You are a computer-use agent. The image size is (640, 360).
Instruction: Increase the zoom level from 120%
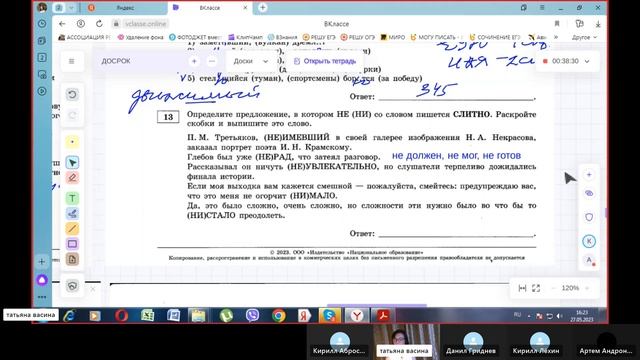point(587,288)
